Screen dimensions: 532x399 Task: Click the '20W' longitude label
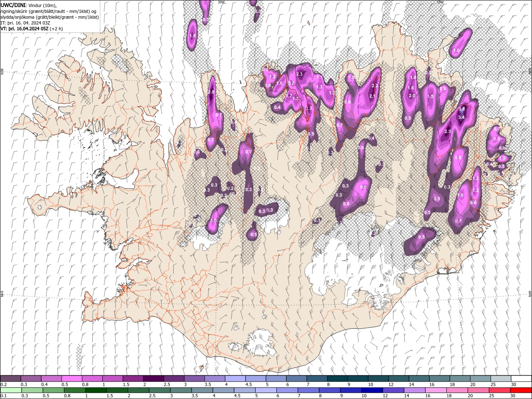pos(221,2)
